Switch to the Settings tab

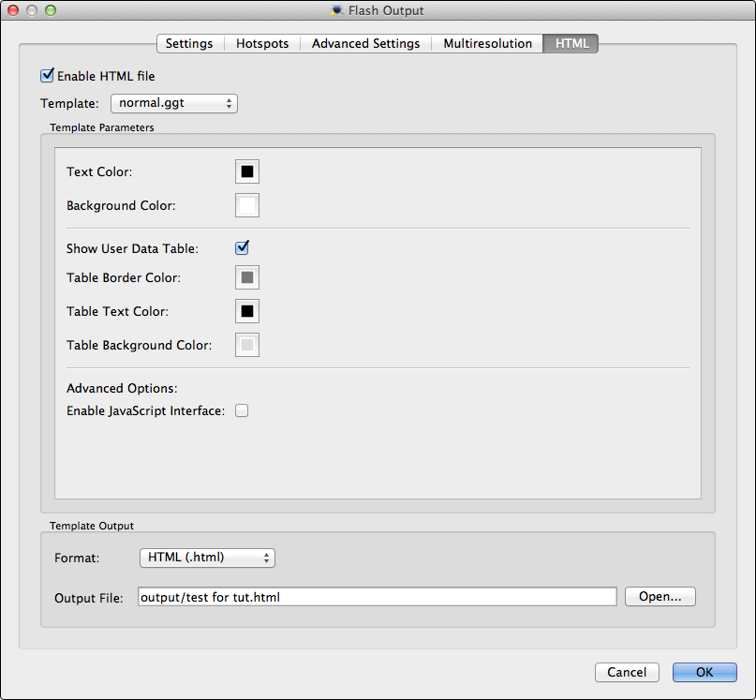[x=189, y=43]
